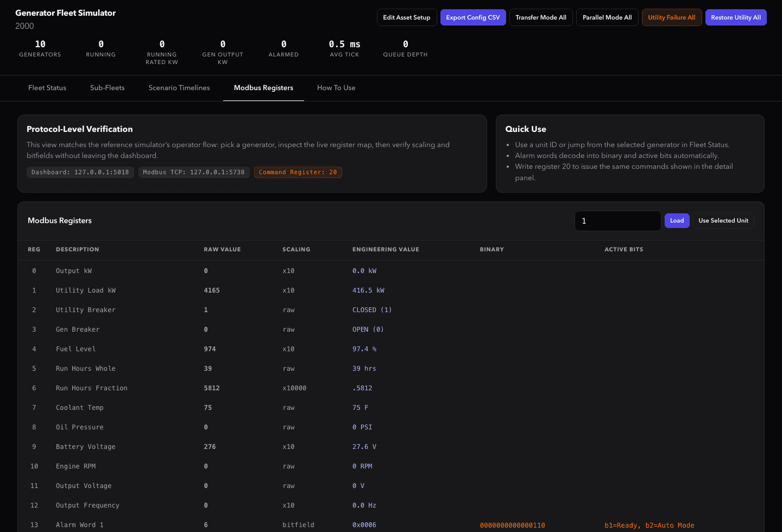Click the CLOSED (1) value
The height and width of the screenshot is (532, 782).
372,310
